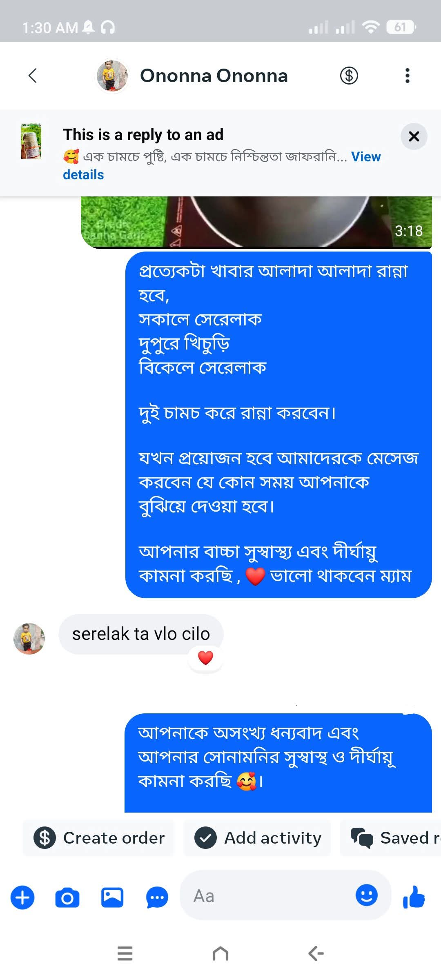Tap the blue plus more actions icon
This screenshot has height=980, width=441.
coord(22,898)
